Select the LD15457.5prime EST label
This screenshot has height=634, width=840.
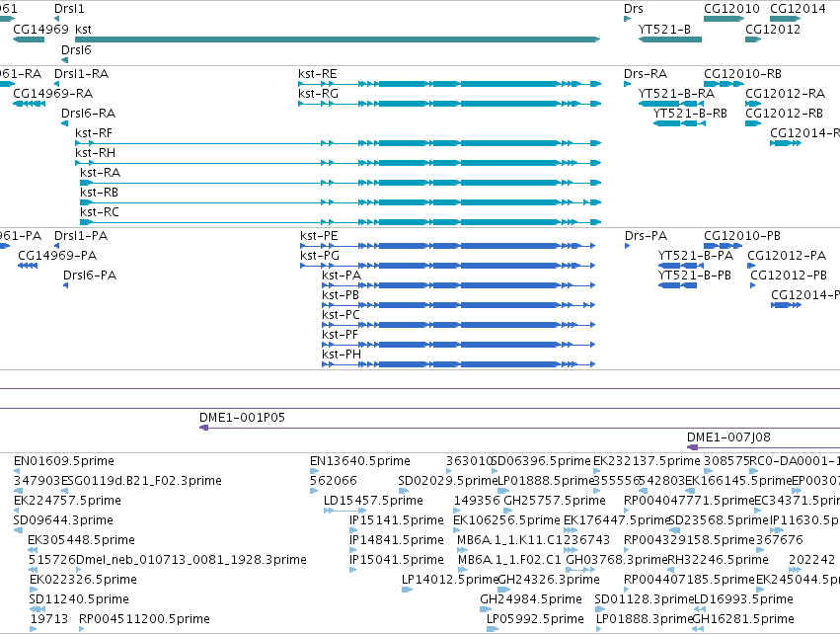373,501
